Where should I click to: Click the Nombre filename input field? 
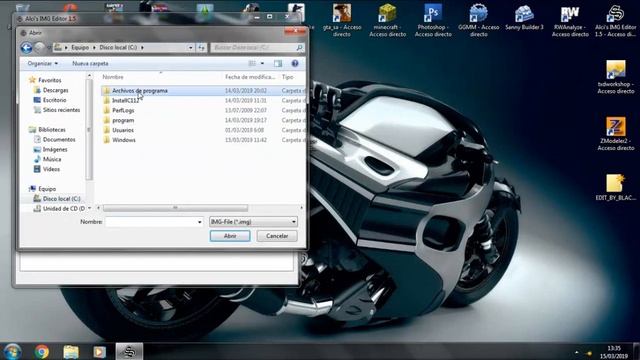tap(151, 222)
